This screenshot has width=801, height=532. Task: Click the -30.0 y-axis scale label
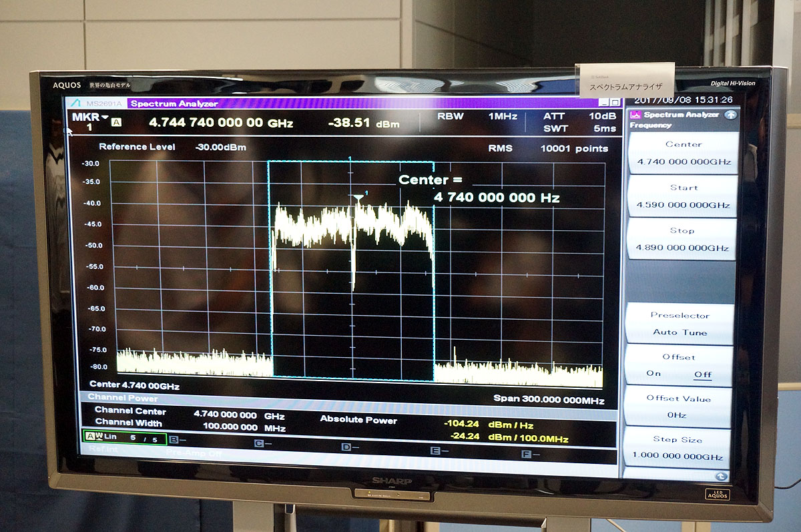coord(91,164)
